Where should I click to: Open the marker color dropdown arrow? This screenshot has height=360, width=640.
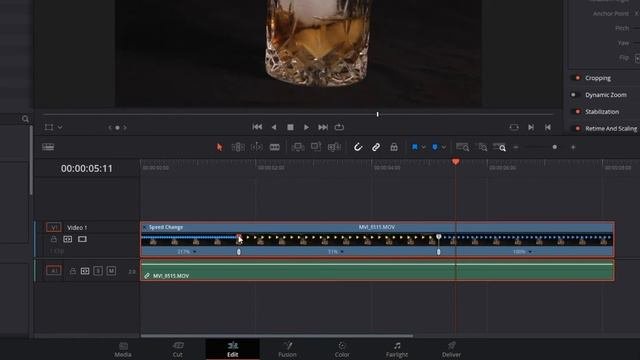pos(444,147)
